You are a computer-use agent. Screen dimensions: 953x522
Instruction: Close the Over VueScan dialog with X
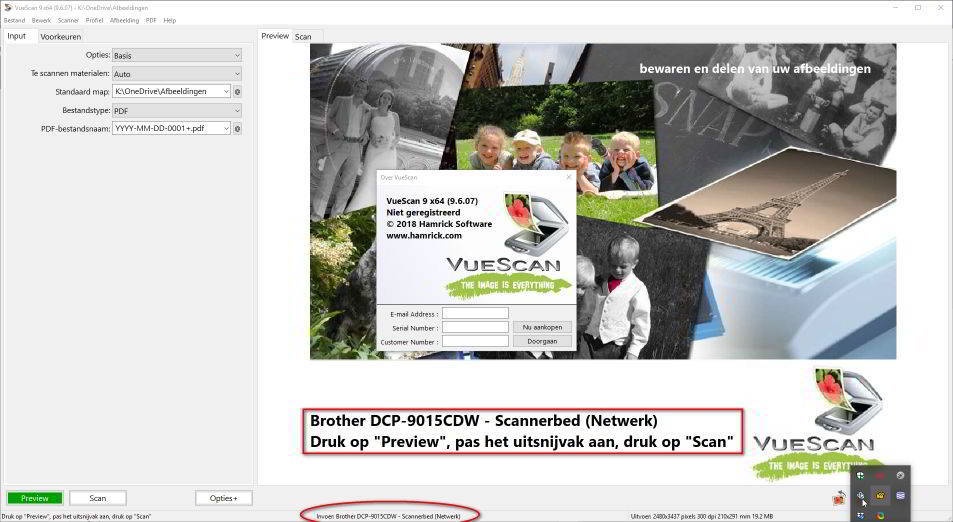569,177
